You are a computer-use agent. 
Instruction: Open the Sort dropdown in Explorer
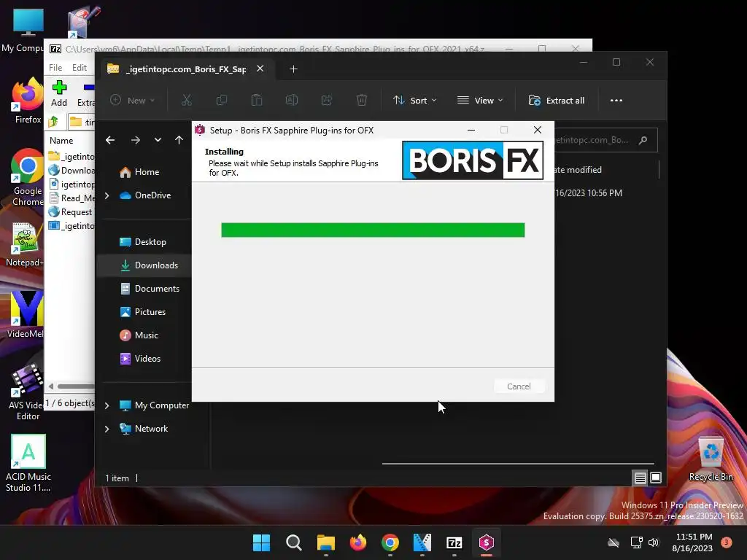414,101
